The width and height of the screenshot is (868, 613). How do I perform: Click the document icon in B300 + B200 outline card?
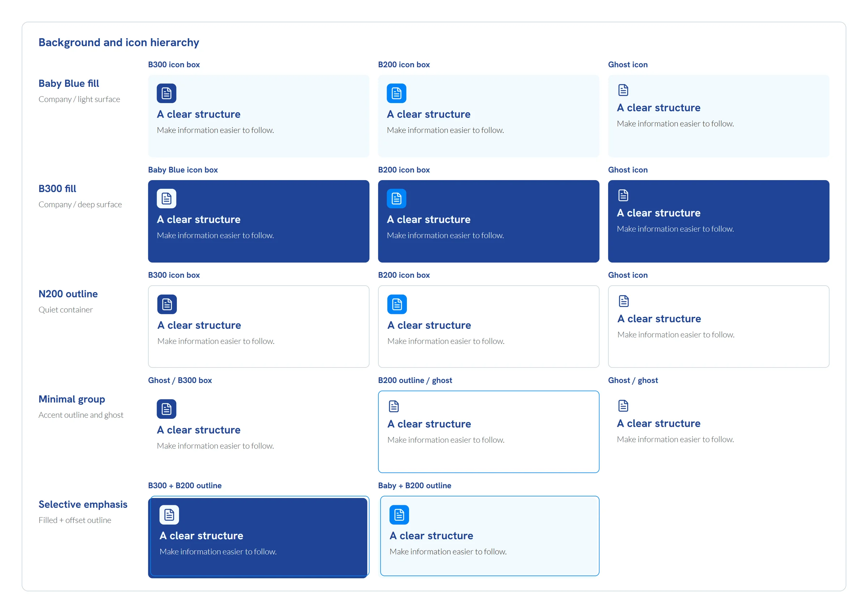click(169, 515)
